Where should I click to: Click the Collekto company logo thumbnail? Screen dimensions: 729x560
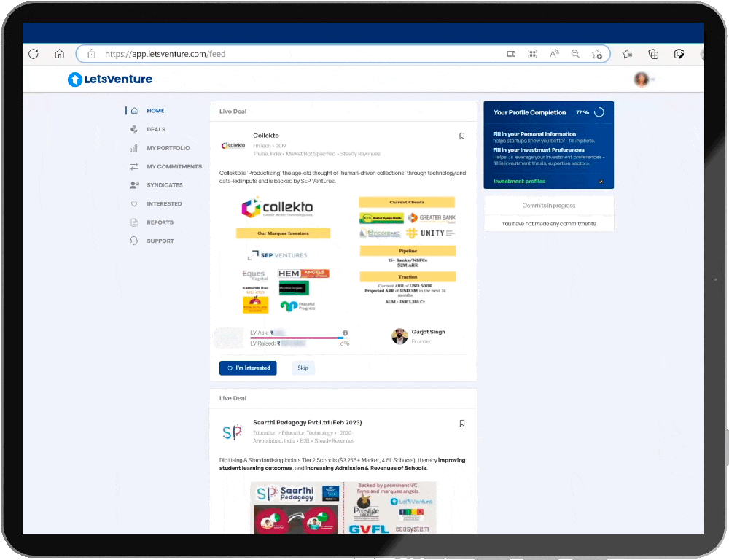[x=233, y=145]
